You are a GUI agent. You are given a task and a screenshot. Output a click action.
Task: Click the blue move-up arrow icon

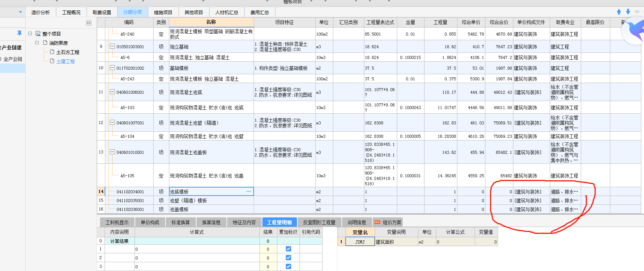pyautogui.click(x=619, y=12)
